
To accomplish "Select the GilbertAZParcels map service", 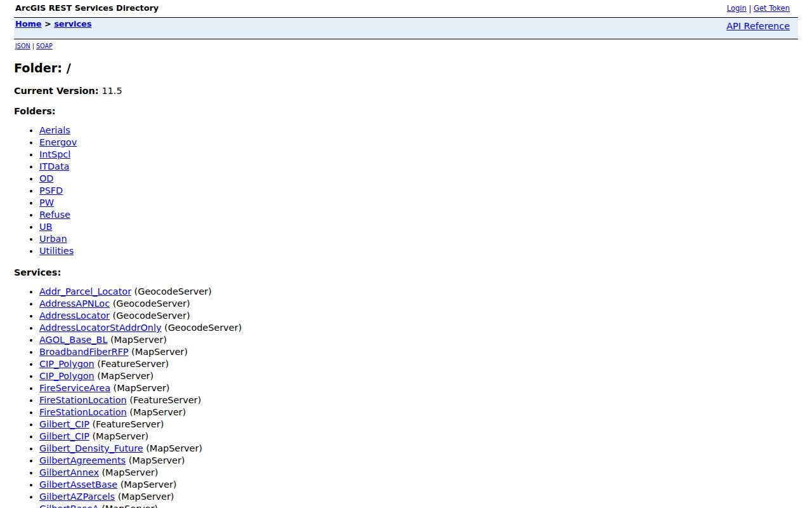I will 77,497.
